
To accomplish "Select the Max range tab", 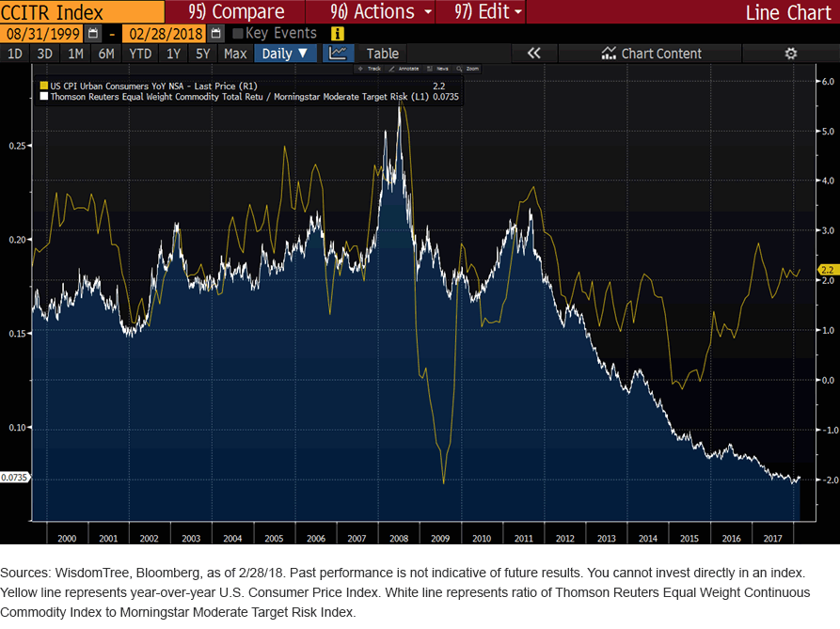I will pyautogui.click(x=235, y=54).
